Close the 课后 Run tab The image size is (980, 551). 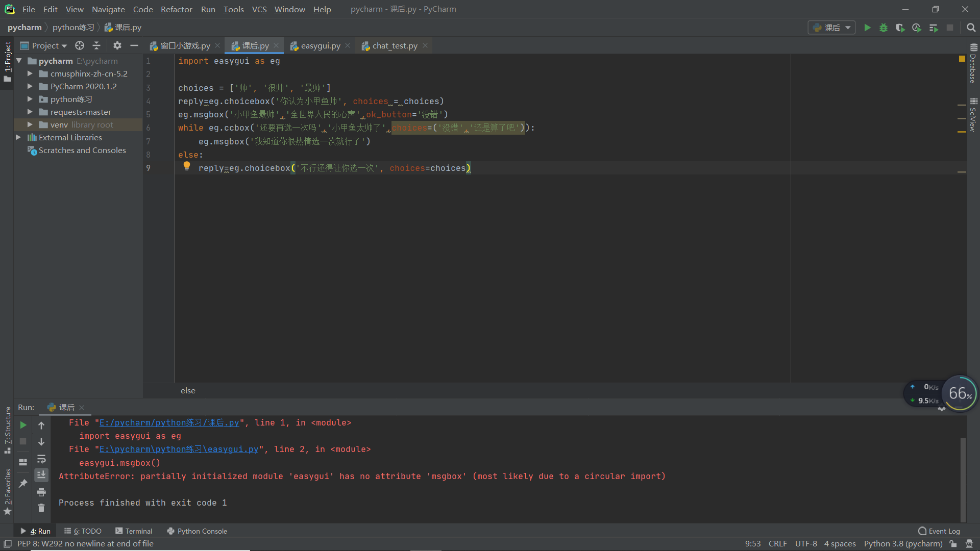click(82, 407)
